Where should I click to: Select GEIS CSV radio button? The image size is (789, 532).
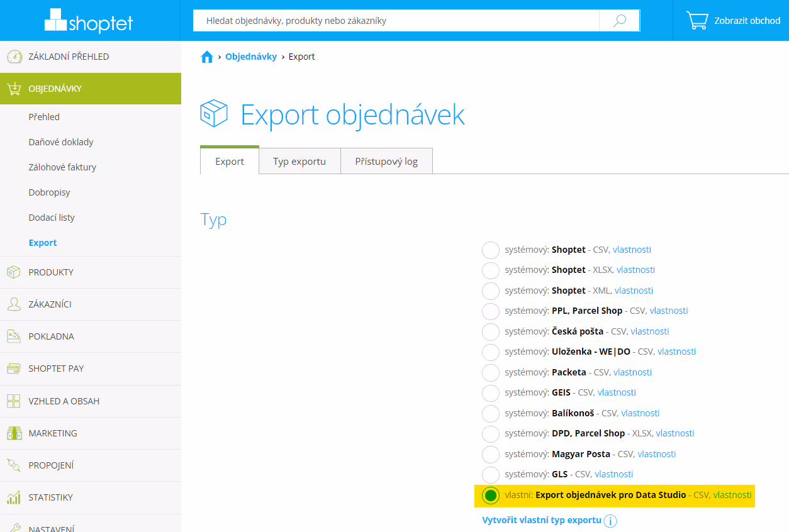[491, 392]
